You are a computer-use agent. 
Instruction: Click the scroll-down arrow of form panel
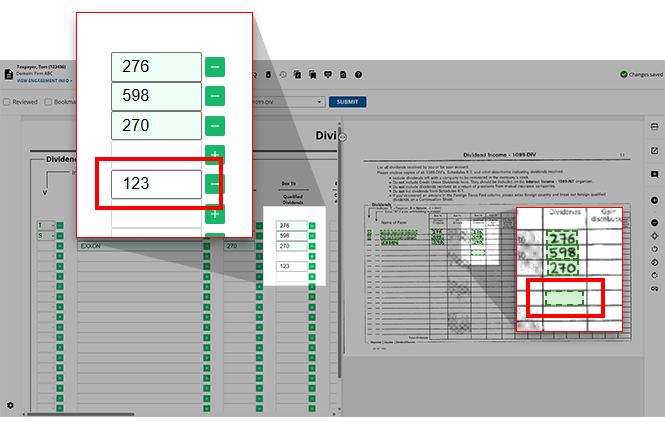[339, 409]
